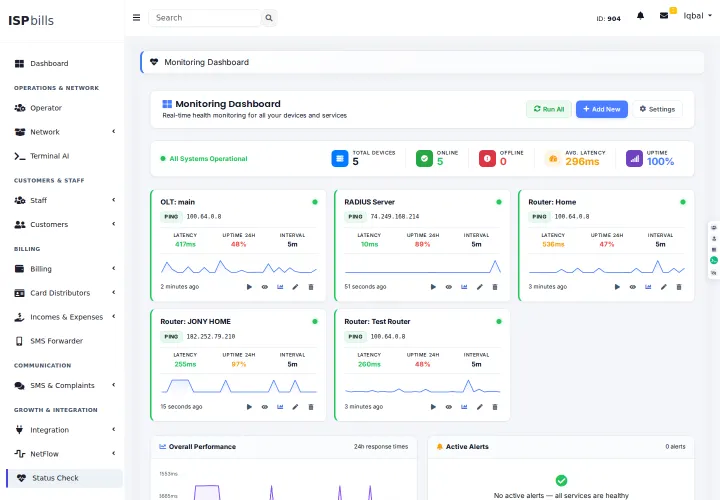Click All Systems Operational status text

coord(208,159)
